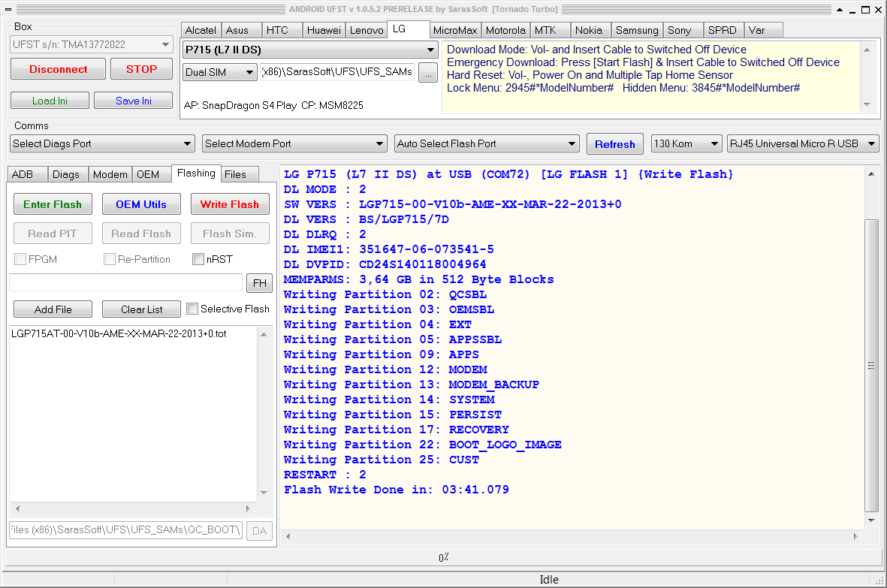Viewport: 887px width, 588px height.
Task: Switch to the Alcatel brand tab
Action: 201,30
